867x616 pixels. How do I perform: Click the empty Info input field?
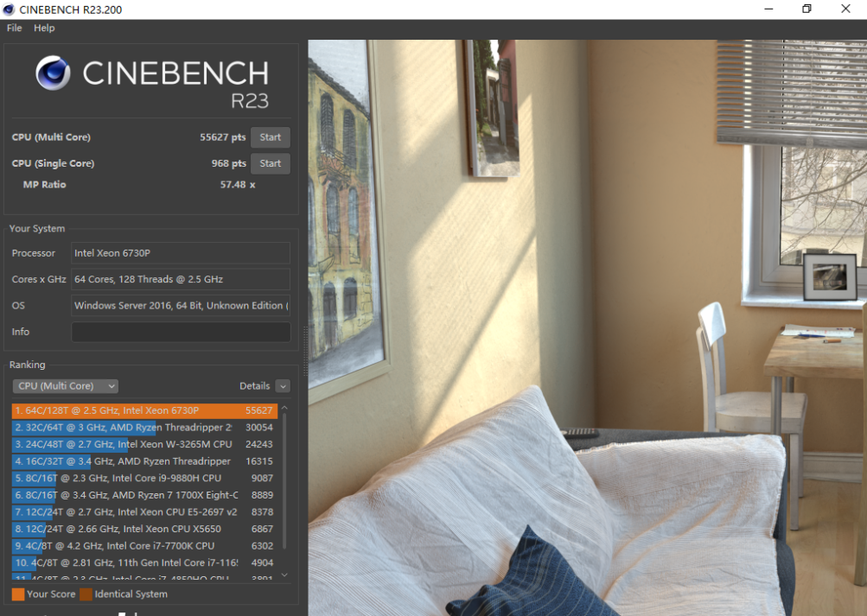pos(181,332)
